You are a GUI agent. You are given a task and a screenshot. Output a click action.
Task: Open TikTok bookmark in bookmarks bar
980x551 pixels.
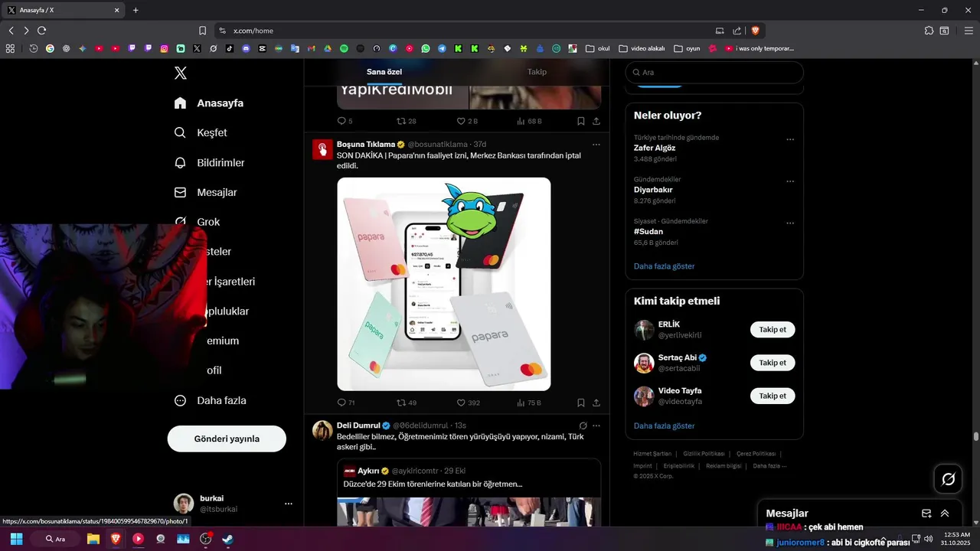pyautogui.click(x=230, y=48)
